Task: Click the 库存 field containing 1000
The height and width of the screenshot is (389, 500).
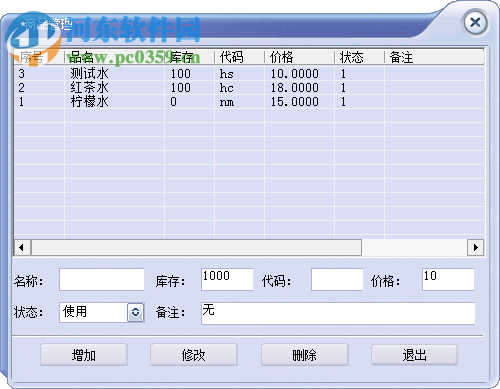Action: 227,280
